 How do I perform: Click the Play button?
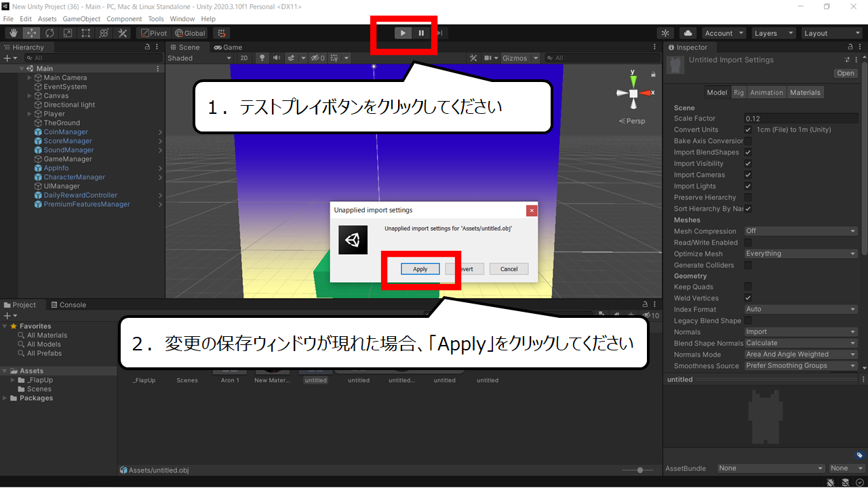[403, 33]
